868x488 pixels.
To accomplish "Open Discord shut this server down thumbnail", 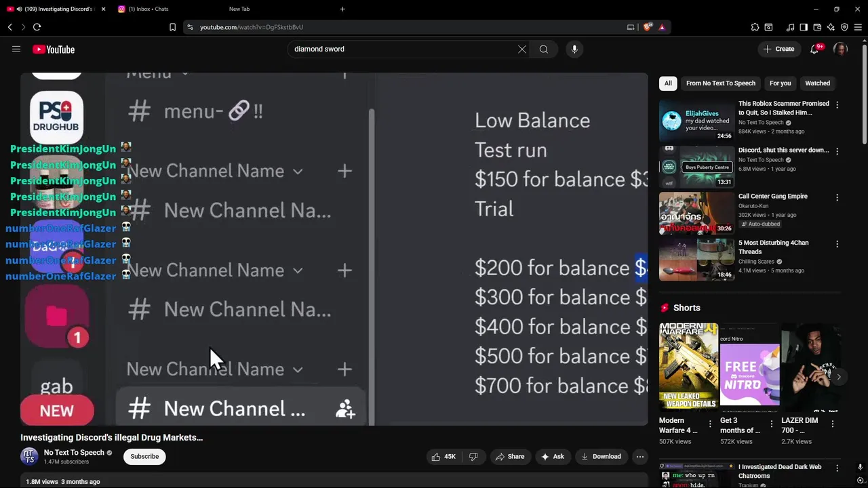I will [x=696, y=167].
